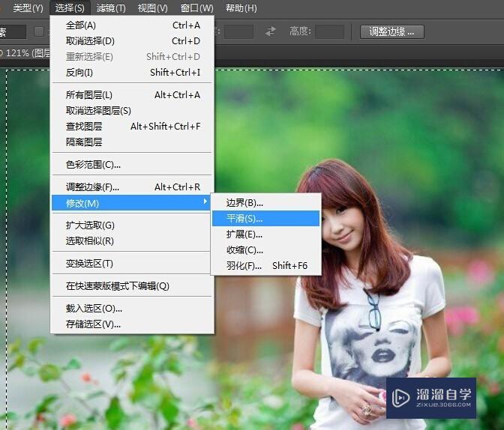Open the 选择(S) menu
Viewport: 504px width, 430px height.
click(70, 8)
